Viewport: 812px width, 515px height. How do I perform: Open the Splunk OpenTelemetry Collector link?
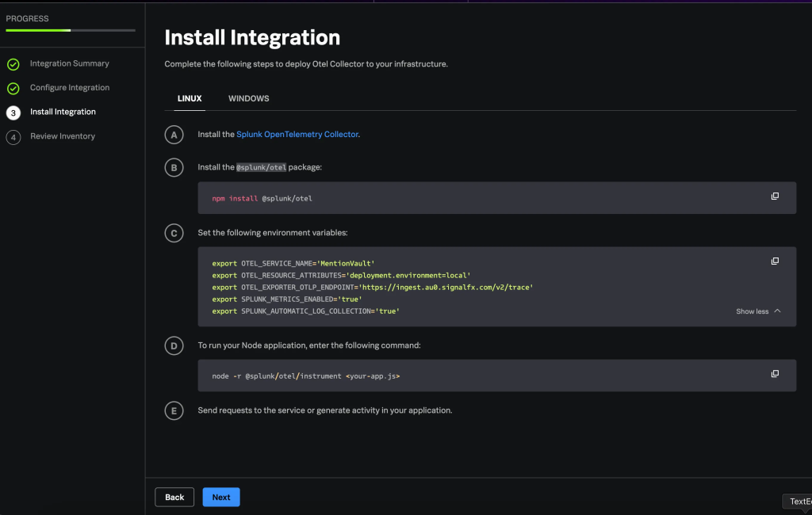coord(297,135)
